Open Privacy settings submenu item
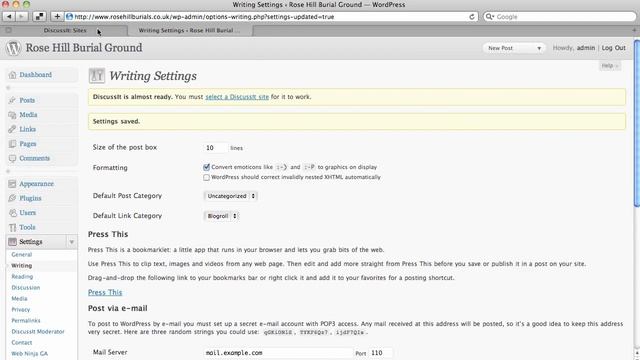The height and width of the screenshot is (360, 640). tap(20, 309)
